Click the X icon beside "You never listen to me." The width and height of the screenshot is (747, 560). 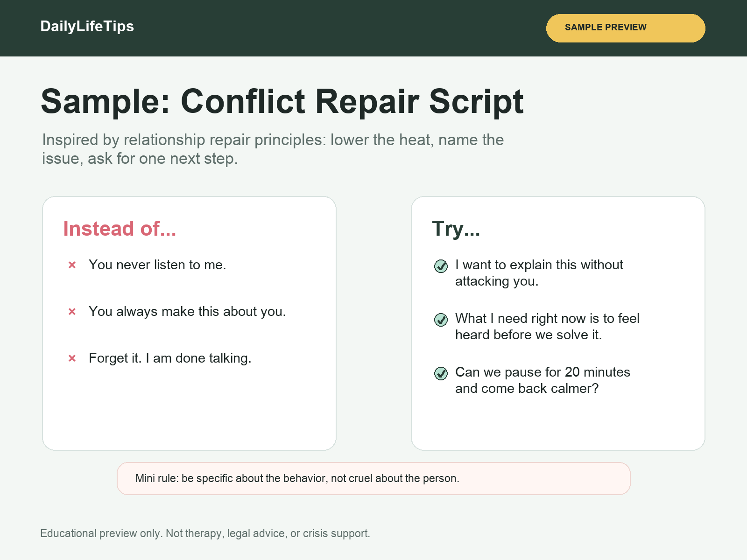[72, 265]
